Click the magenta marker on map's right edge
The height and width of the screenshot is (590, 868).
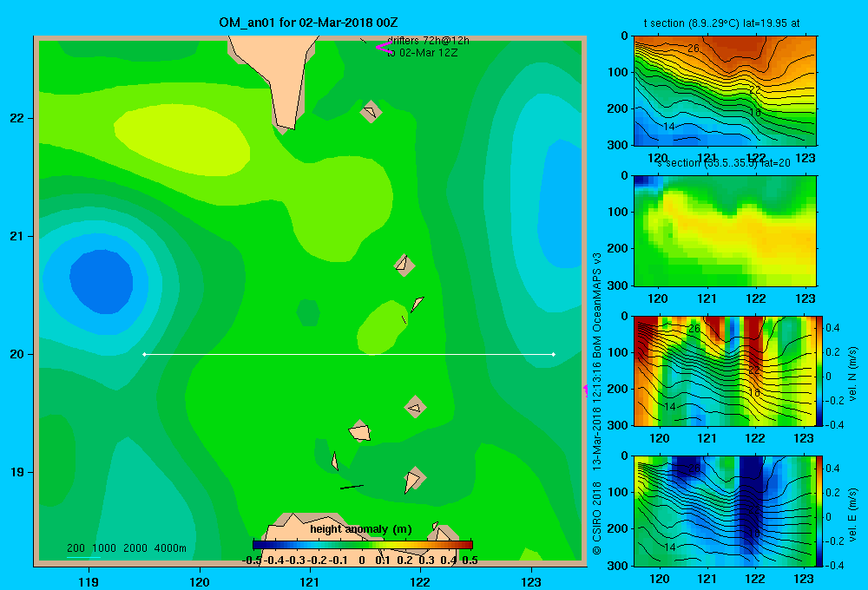[585, 390]
